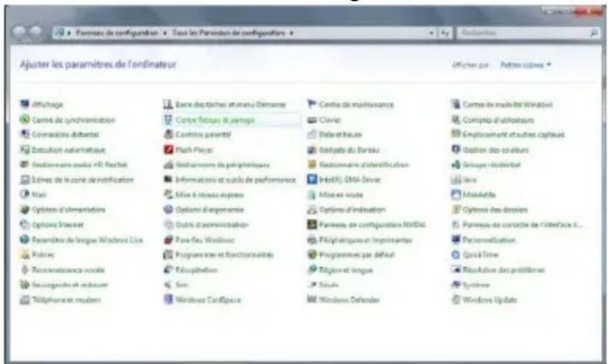
Task: Open Résolution des problèmes
Action: coord(504,270)
